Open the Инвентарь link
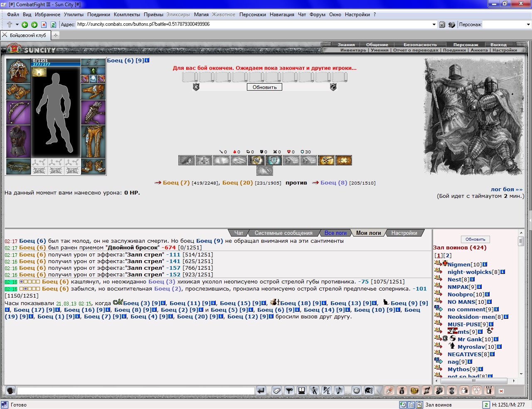 353,50
